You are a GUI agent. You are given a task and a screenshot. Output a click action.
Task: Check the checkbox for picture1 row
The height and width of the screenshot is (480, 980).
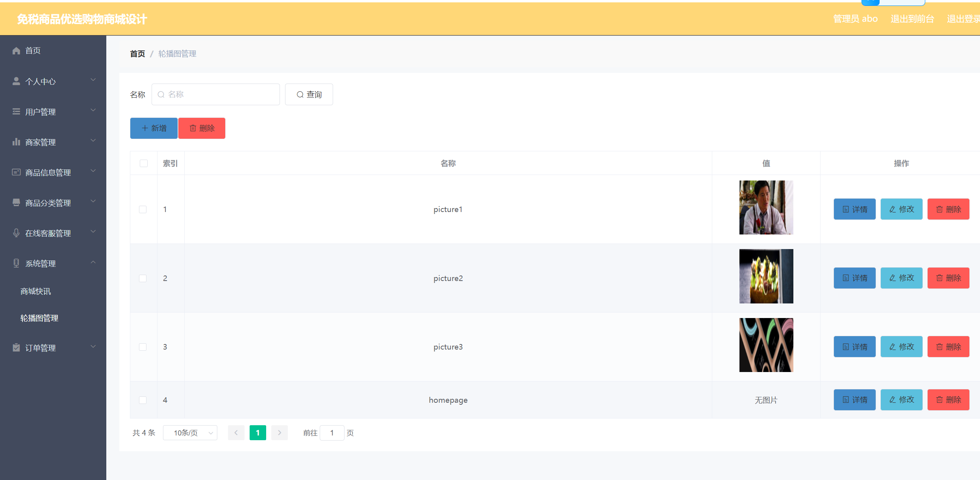[143, 209]
